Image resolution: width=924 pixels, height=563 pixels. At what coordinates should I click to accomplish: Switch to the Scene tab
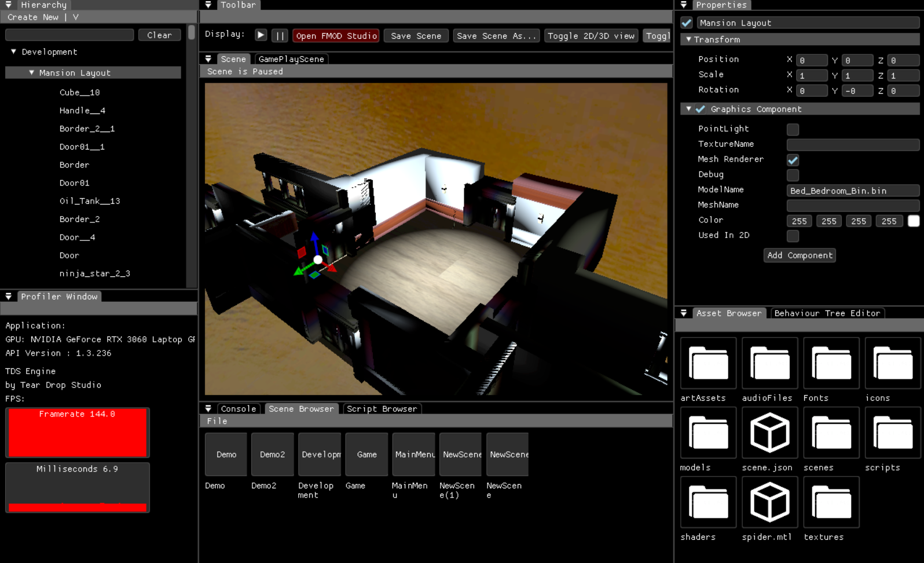(x=233, y=59)
